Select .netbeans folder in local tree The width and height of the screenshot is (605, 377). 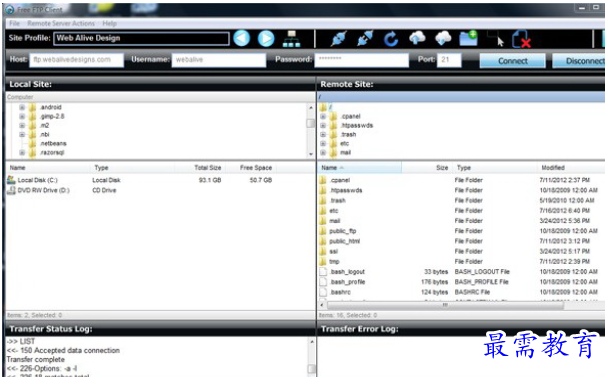click(53, 144)
